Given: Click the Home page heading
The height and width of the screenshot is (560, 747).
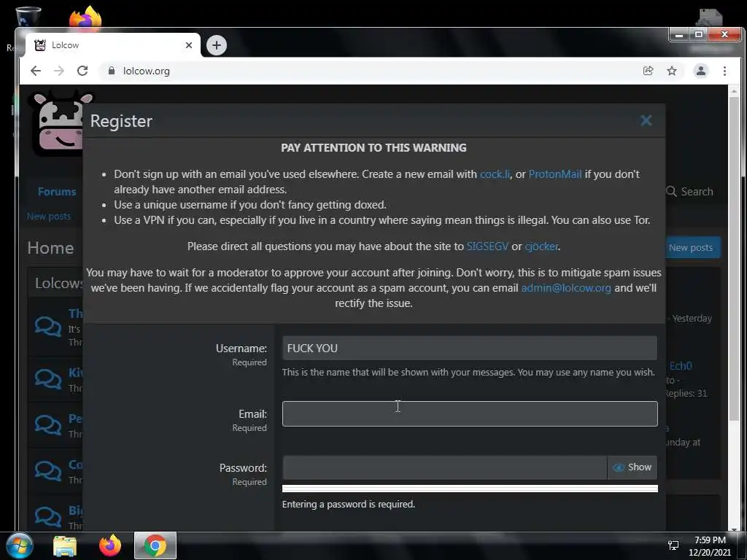Looking at the screenshot, I should pos(50,248).
